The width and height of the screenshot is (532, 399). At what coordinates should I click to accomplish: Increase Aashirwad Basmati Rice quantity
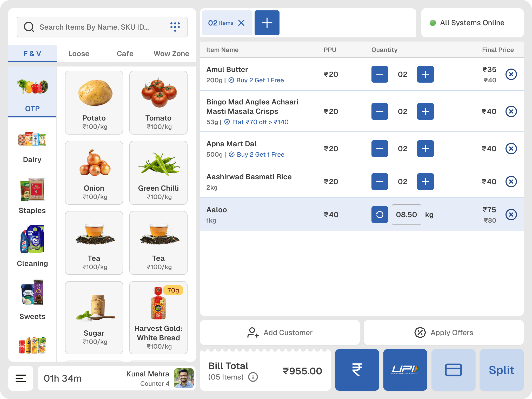425,182
